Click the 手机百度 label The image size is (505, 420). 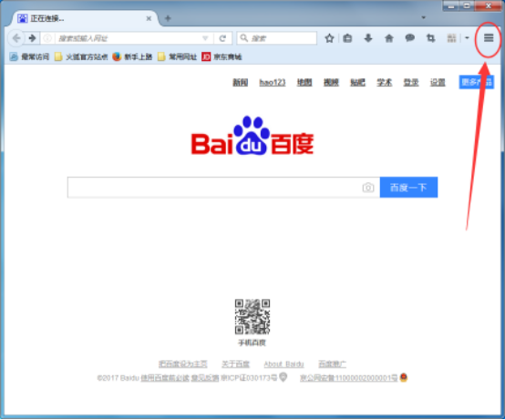tap(252, 343)
